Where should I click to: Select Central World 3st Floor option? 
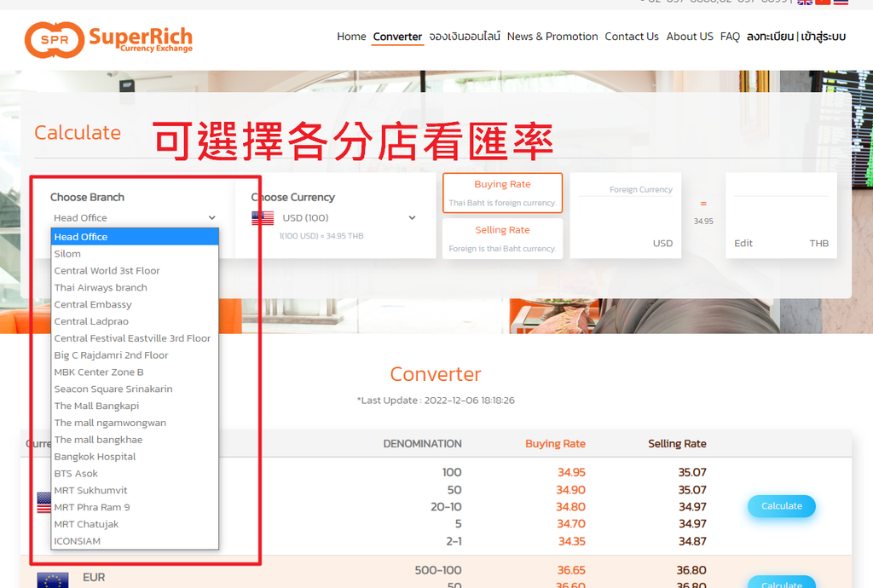coord(135,271)
